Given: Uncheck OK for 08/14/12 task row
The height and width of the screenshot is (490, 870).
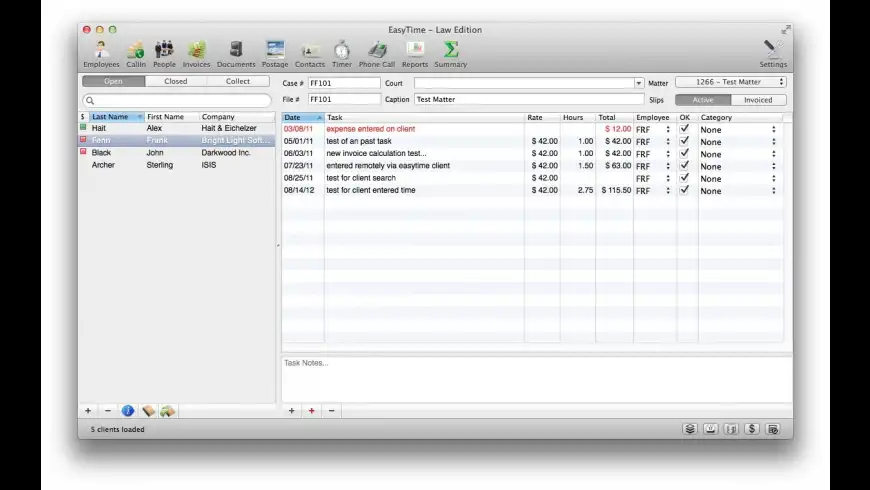Looking at the screenshot, I should [x=684, y=190].
